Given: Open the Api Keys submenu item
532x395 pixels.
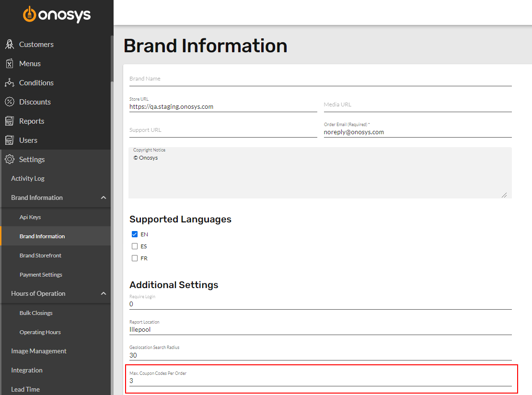Looking at the screenshot, I should 30,217.
